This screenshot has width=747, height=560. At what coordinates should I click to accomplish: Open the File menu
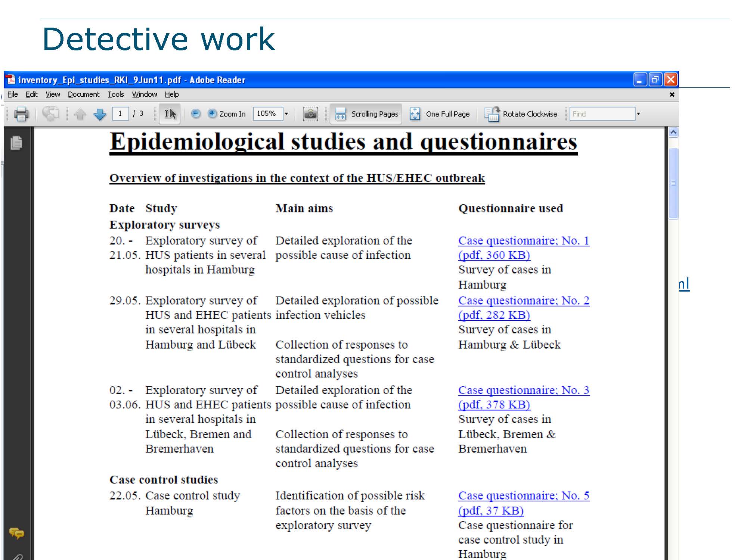coord(13,94)
